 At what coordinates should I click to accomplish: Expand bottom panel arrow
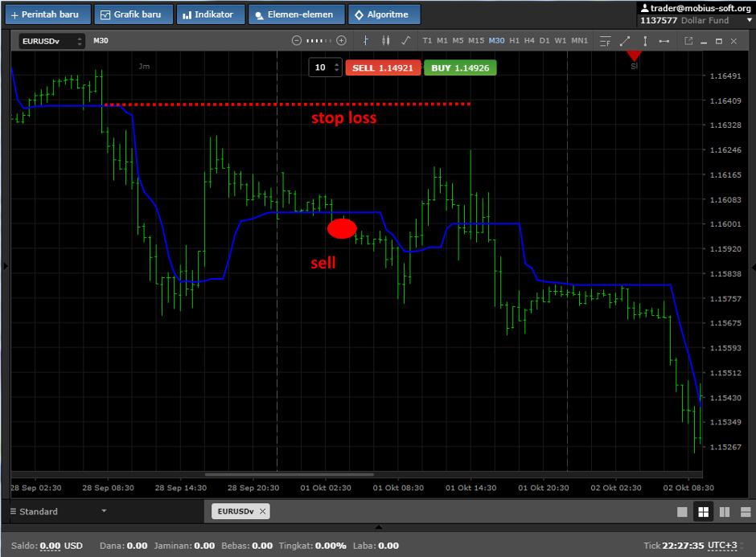click(x=379, y=527)
